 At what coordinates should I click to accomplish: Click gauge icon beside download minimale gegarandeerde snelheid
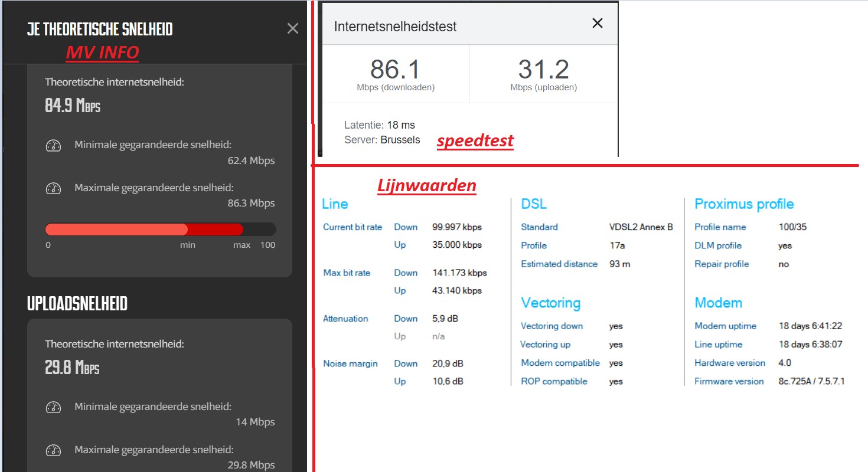pyautogui.click(x=54, y=145)
